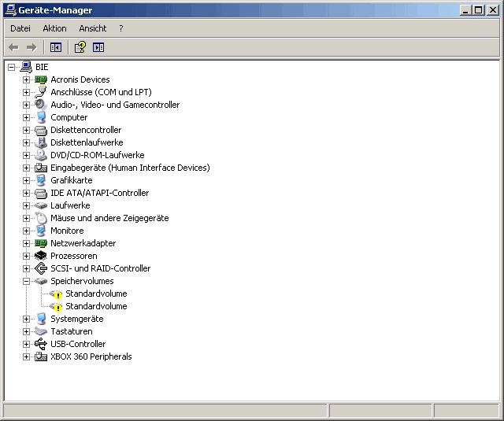Click the Forward arrow toolbar button
The width and height of the screenshot is (504, 421).
click(31, 47)
